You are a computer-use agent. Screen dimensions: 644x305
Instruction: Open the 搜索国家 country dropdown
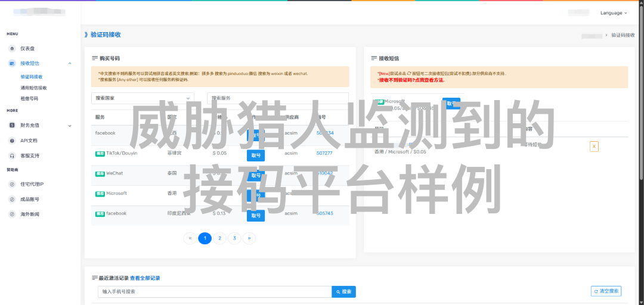click(x=143, y=98)
